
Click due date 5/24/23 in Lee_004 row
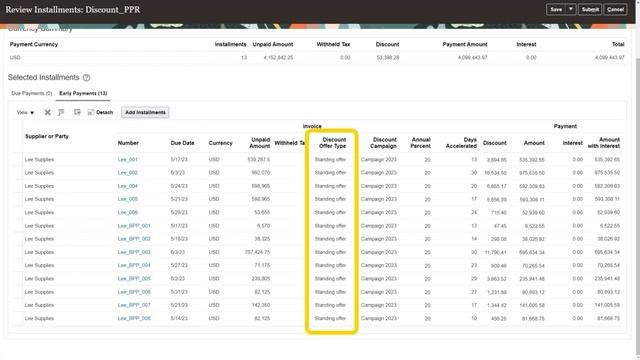pos(179,186)
